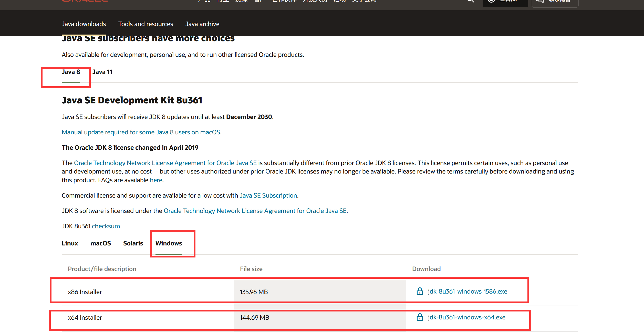The width and height of the screenshot is (644, 334).
Task: Open license link in 'JDK 8 software' sentence
Action: (255, 211)
